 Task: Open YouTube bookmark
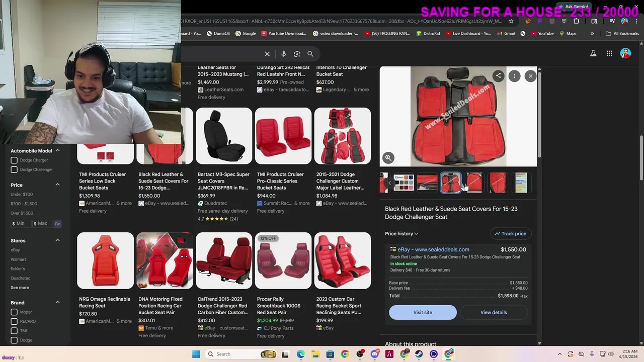pyautogui.click(x=541, y=34)
